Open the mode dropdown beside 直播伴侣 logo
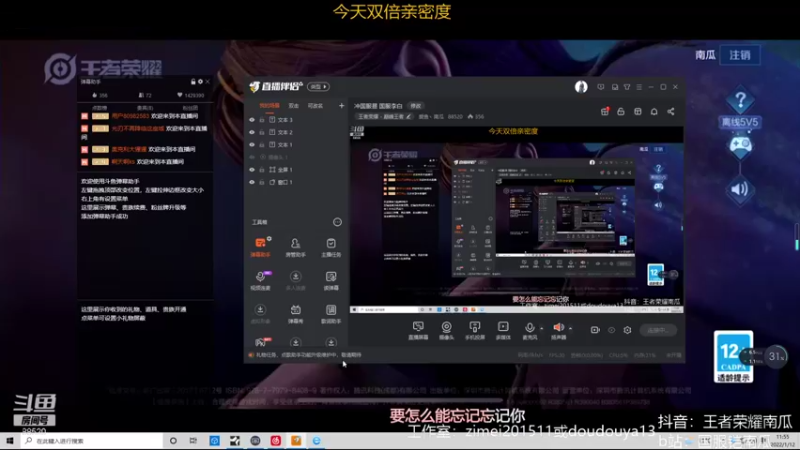The height and width of the screenshot is (450, 800). pos(318,87)
